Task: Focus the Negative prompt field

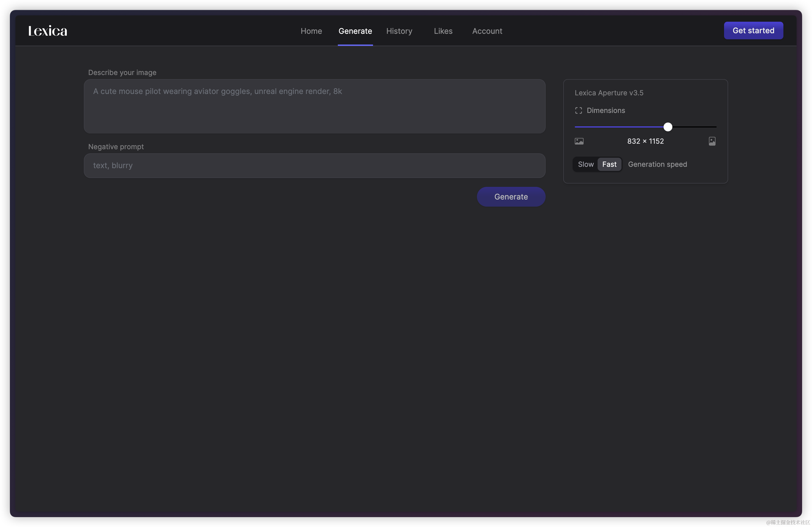Action: 314,165
